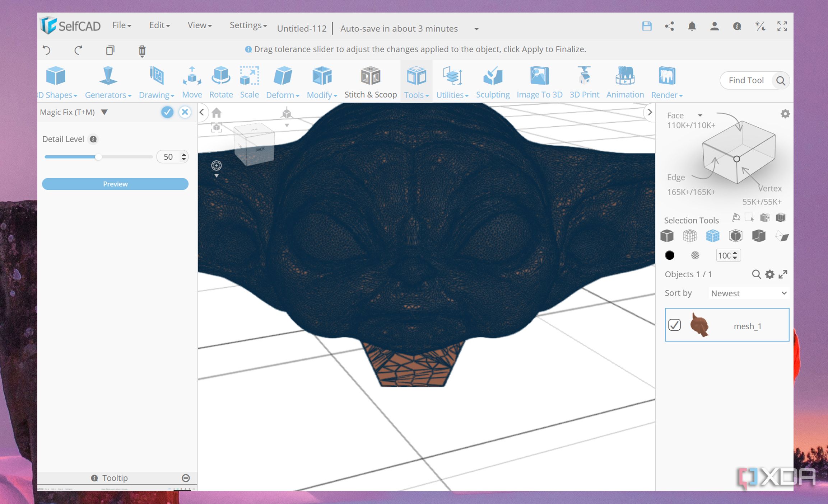This screenshot has width=828, height=504.
Task: Expand the Deform tools dropdown
Action: (x=283, y=82)
